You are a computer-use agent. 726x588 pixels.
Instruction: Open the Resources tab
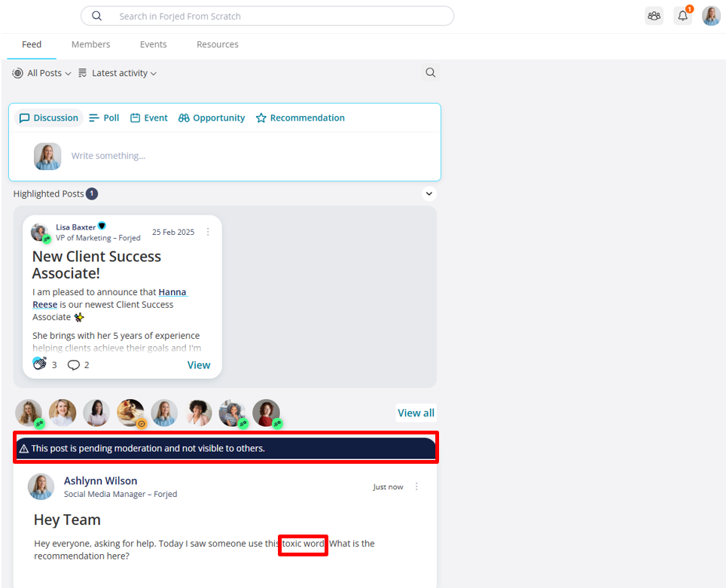tap(218, 44)
